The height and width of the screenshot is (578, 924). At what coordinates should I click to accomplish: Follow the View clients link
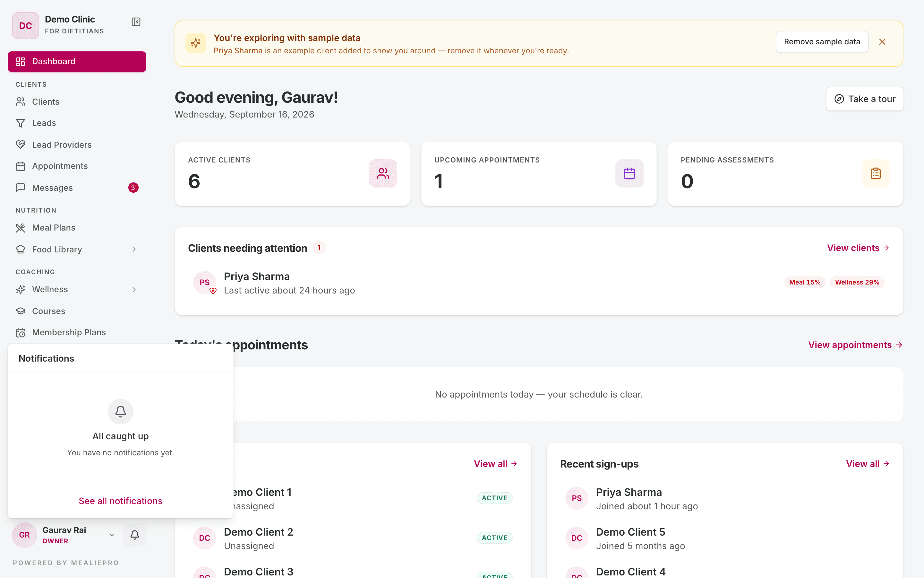click(858, 248)
